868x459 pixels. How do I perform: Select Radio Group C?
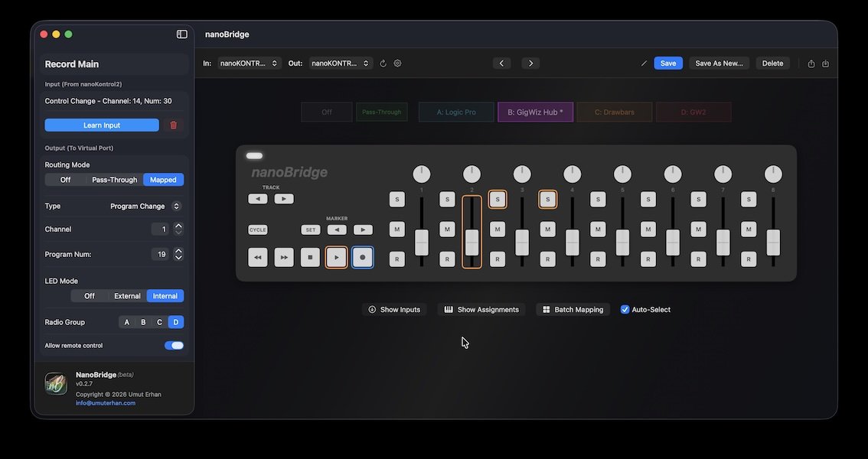[x=159, y=322]
